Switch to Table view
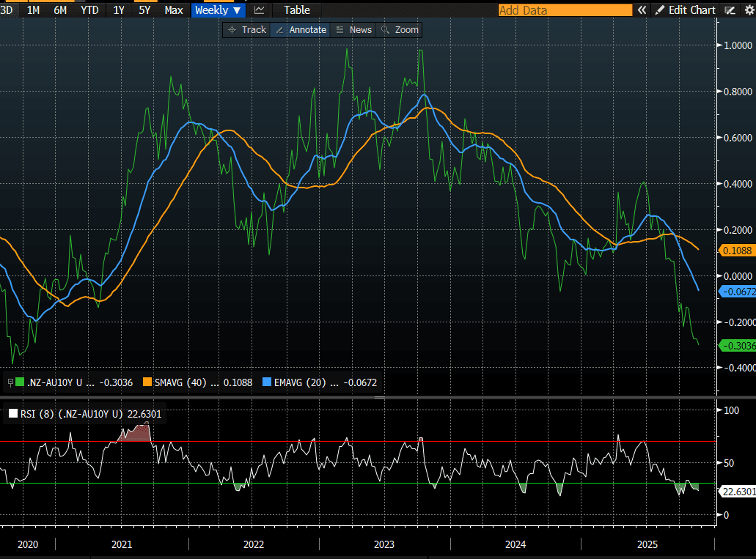Screen dimensions: 756x559 pyautogui.click(x=297, y=10)
